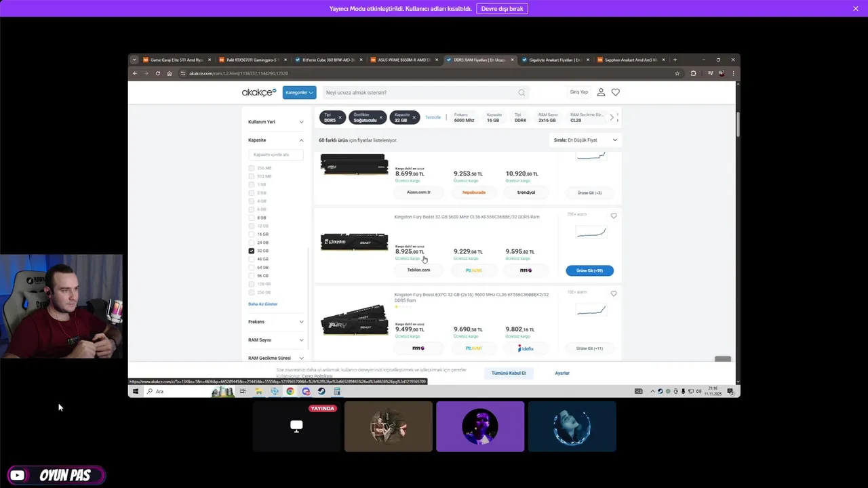This screenshot has height=488, width=868.
Task: Check the 96 GB capacity checkbox
Action: tap(252, 276)
